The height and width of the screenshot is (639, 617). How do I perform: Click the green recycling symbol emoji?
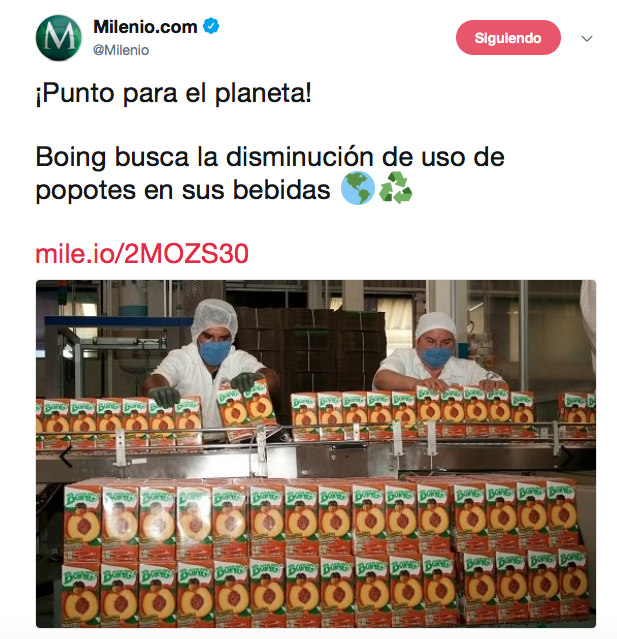click(x=395, y=188)
